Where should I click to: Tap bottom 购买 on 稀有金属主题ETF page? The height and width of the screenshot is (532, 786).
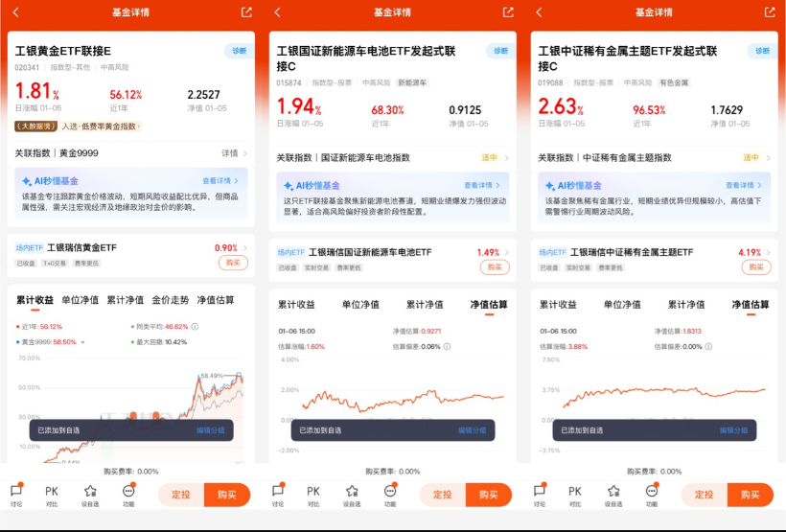[x=751, y=495]
